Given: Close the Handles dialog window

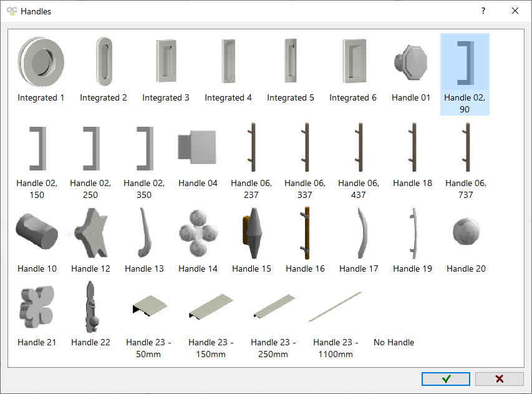Looking at the screenshot, I should 515,11.
